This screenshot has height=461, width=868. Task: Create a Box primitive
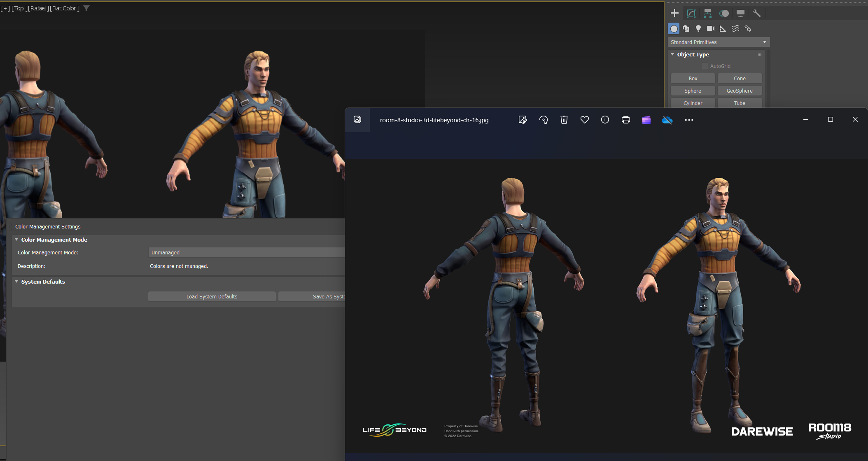tap(693, 78)
